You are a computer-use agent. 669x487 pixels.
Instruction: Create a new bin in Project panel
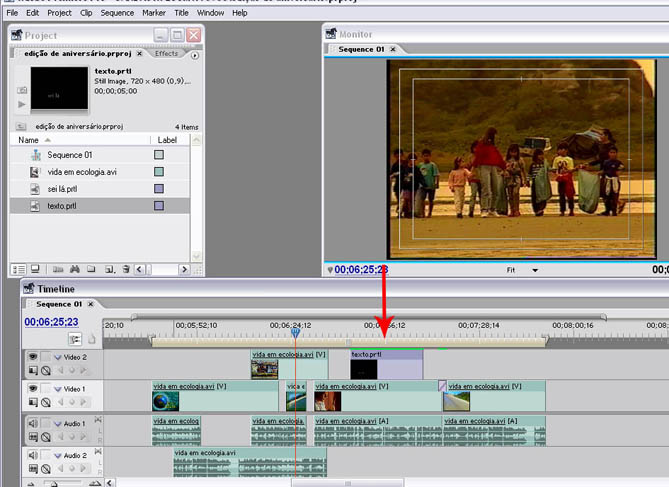pyautogui.click(x=91, y=269)
